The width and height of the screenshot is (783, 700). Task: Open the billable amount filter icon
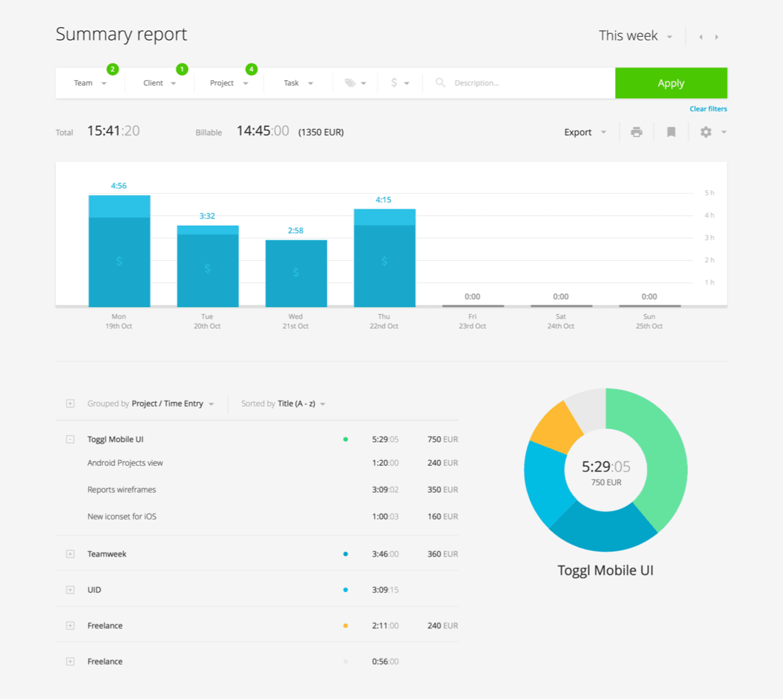point(395,82)
